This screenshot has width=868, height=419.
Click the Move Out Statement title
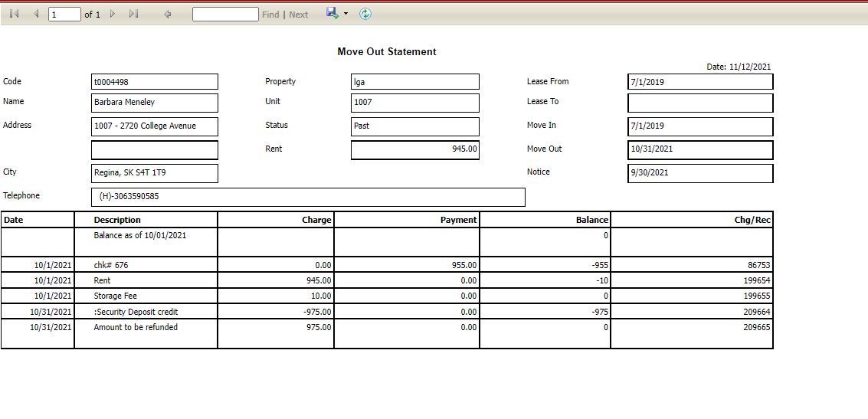[x=387, y=51]
